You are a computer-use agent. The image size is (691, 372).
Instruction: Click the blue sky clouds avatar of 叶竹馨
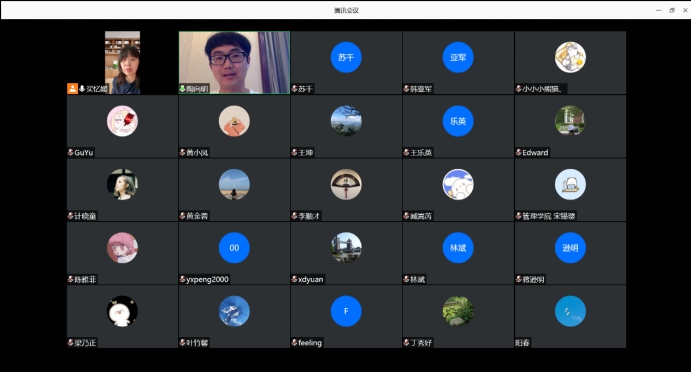(x=234, y=311)
